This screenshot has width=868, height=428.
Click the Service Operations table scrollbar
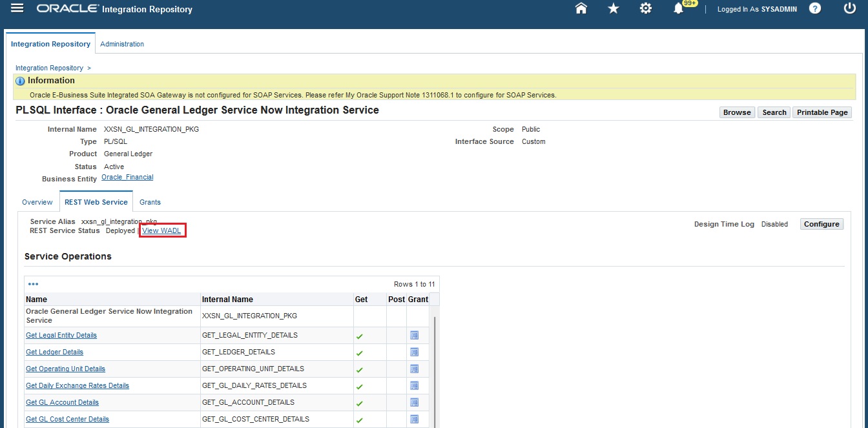[435, 371]
